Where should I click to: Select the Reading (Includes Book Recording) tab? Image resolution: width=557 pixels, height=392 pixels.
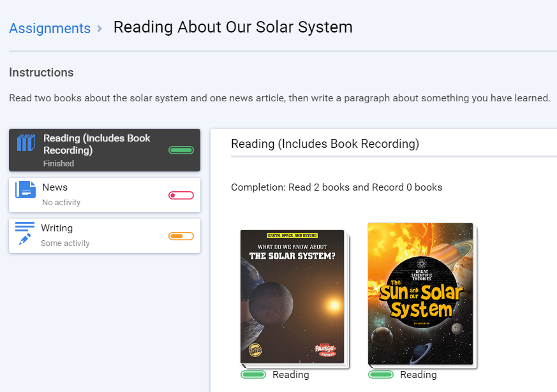105,150
